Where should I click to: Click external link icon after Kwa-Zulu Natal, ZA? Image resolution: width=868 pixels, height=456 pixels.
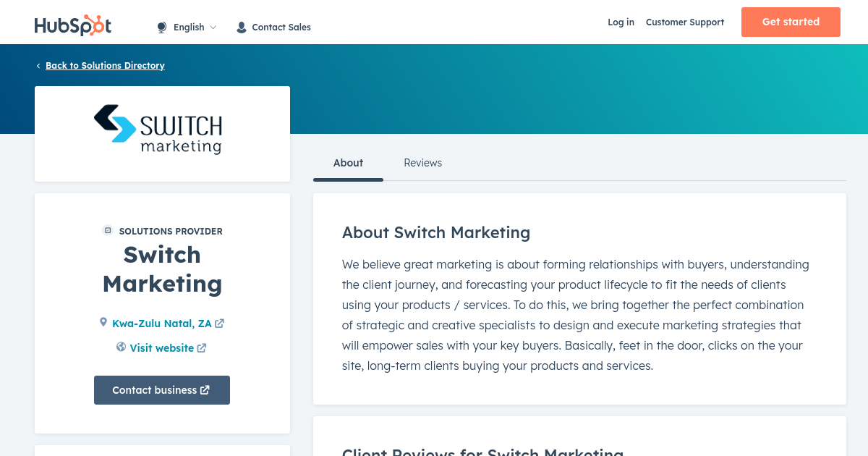pos(219,324)
